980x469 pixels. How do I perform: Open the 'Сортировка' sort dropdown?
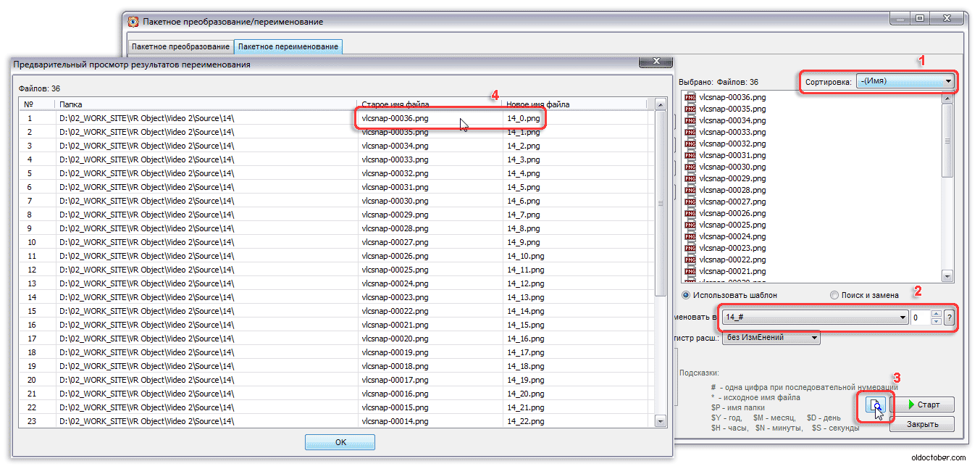point(905,81)
